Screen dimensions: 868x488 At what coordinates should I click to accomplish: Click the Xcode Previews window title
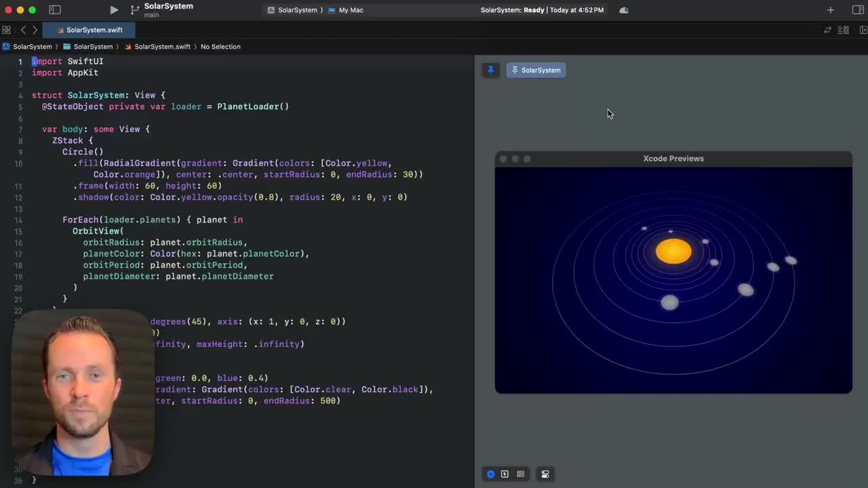(673, 158)
